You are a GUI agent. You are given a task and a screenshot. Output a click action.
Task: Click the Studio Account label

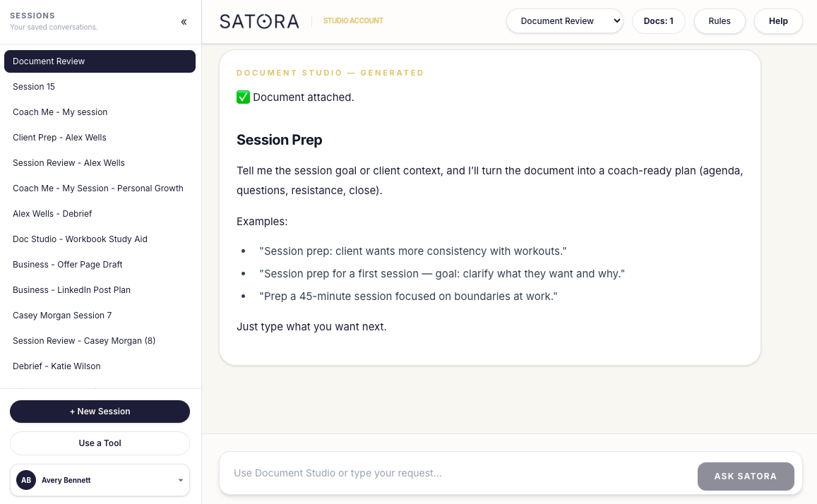pos(353,21)
